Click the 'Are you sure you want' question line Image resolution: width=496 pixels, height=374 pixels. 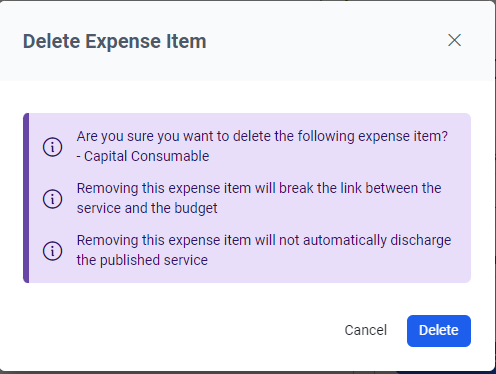pos(262,136)
